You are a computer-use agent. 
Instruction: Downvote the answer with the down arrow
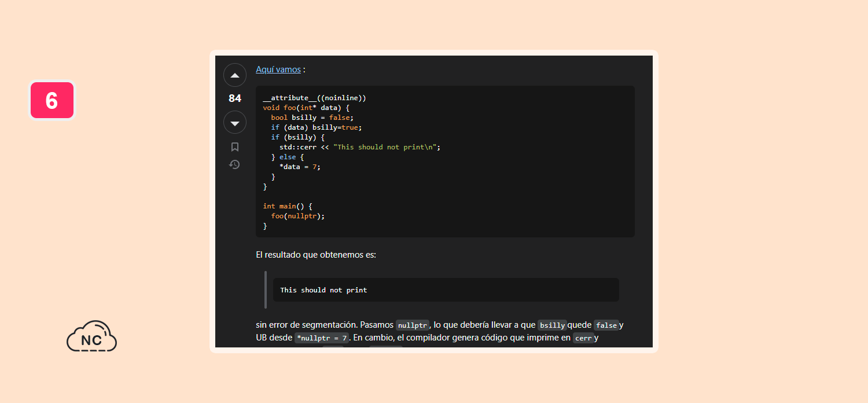pos(235,123)
